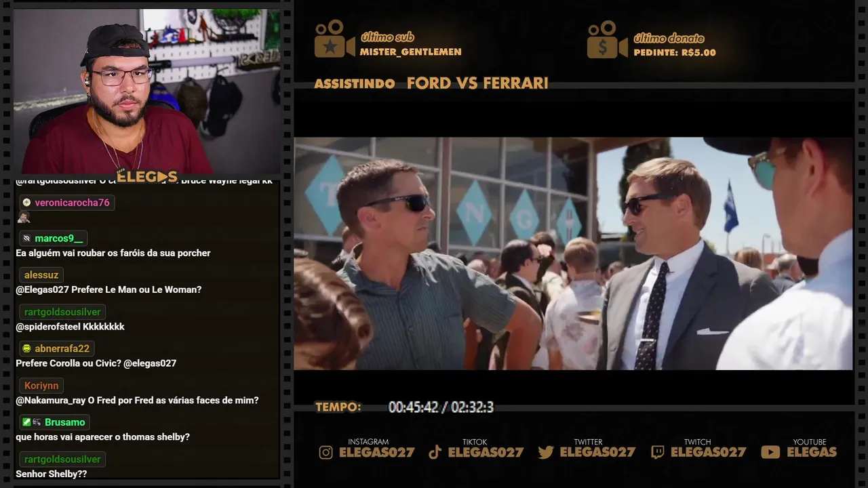Open Brusamo chat username
This screenshot has width=868, height=488.
[64, 422]
